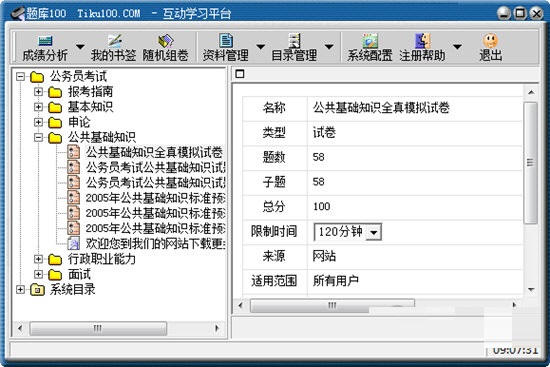Open 系统配置 system configuration
The image size is (550, 367).
click(x=370, y=48)
